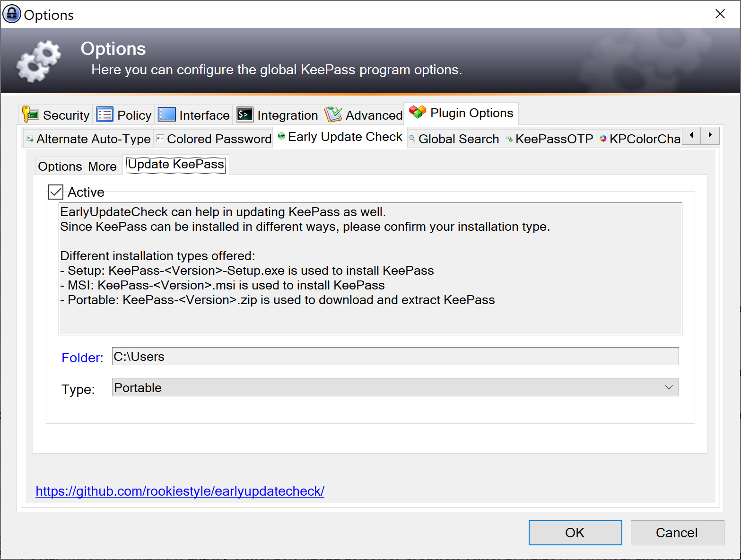The height and width of the screenshot is (560, 741).
Task: Confirm settings with OK button
Action: 575,533
